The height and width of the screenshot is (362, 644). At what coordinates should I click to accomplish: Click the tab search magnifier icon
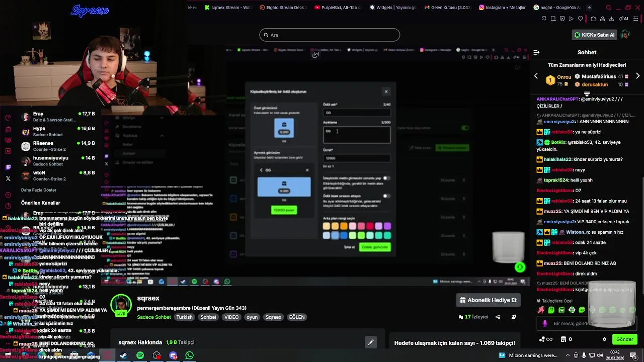tap(608, 8)
